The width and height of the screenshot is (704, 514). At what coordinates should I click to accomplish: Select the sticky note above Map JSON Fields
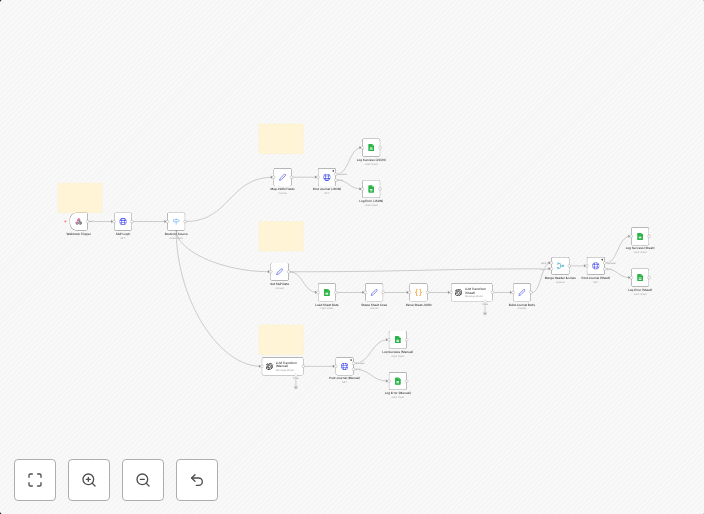[281, 139]
